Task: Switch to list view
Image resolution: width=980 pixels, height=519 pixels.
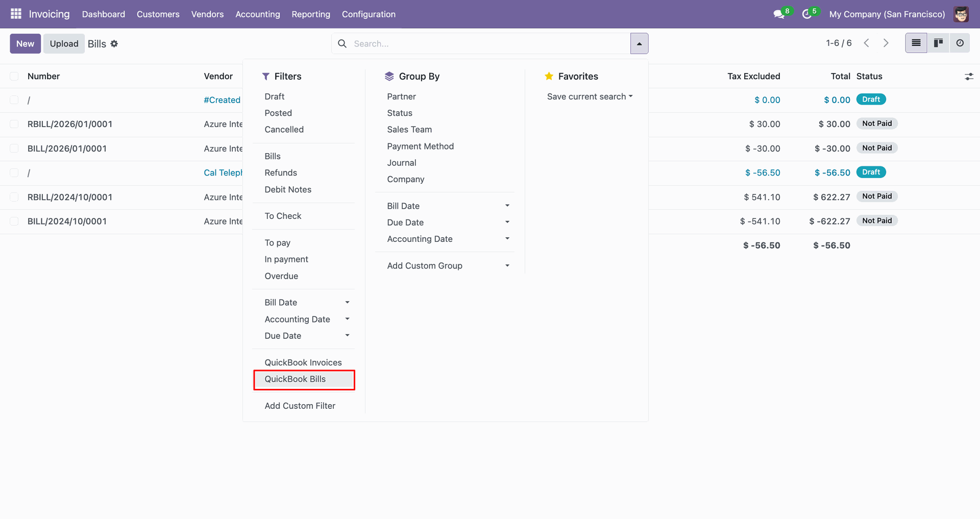Action: [x=916, y=43]
